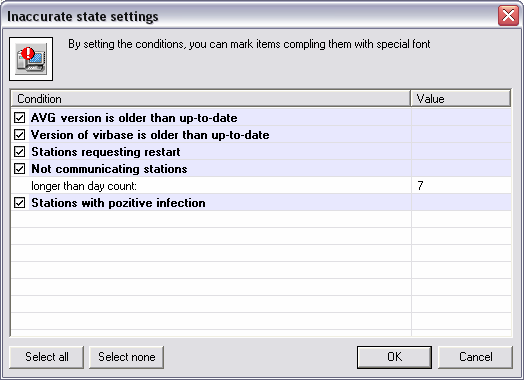Select Stations with pozitive infection text
The height and width of the screenshot is (380, 524).
pyautogui.click(x=118, y=203)
